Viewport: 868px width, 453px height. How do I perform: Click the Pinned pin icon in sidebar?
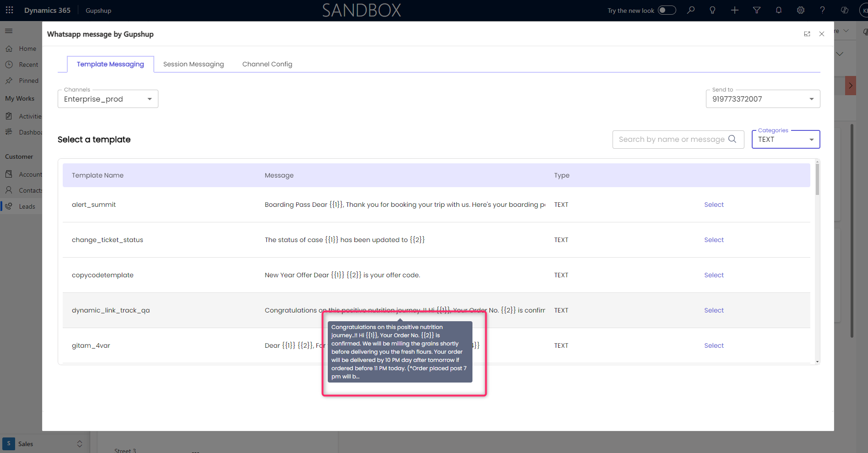[9, 81]
